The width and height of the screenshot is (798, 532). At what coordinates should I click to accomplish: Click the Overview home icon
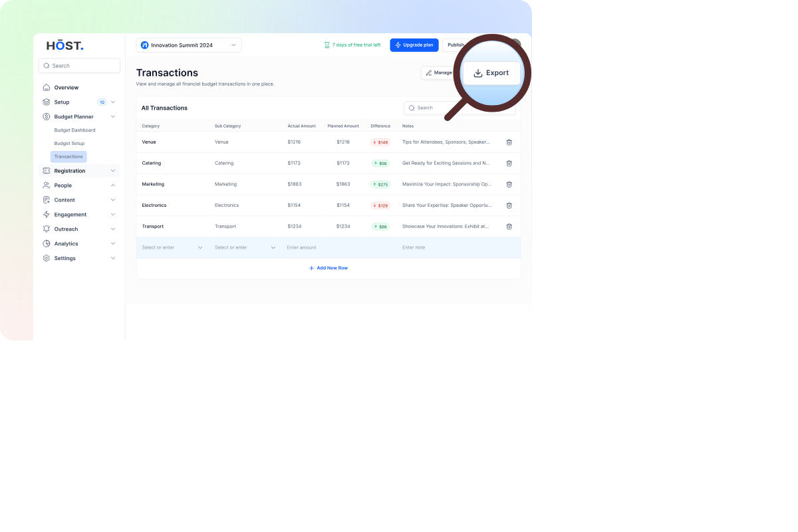tap(46, 88)
